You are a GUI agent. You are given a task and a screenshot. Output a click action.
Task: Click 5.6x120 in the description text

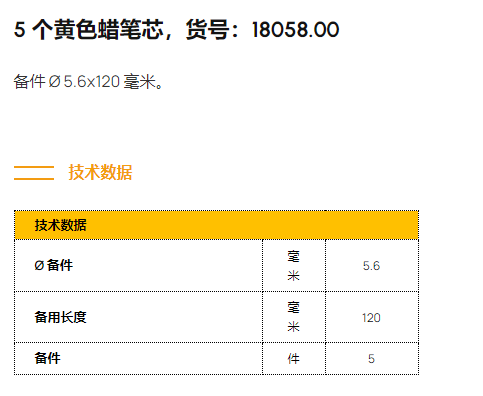(x=92, y=82)
